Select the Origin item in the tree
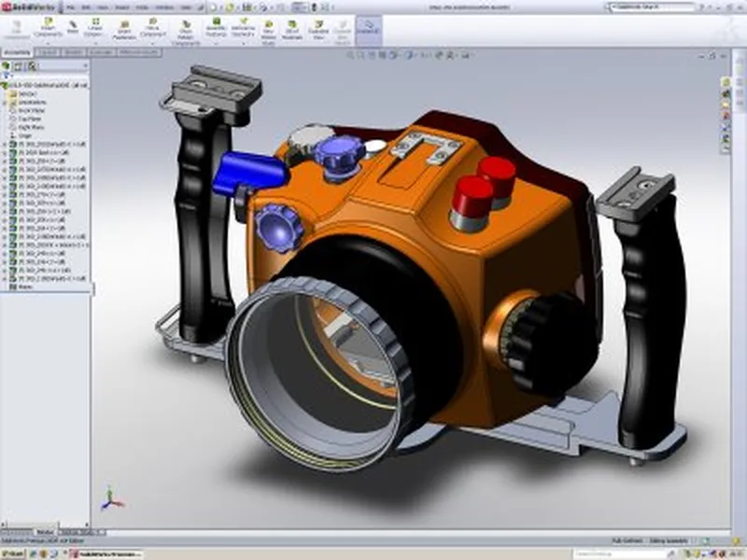Screen dimensions: 747x560 [x=25, y=135]
